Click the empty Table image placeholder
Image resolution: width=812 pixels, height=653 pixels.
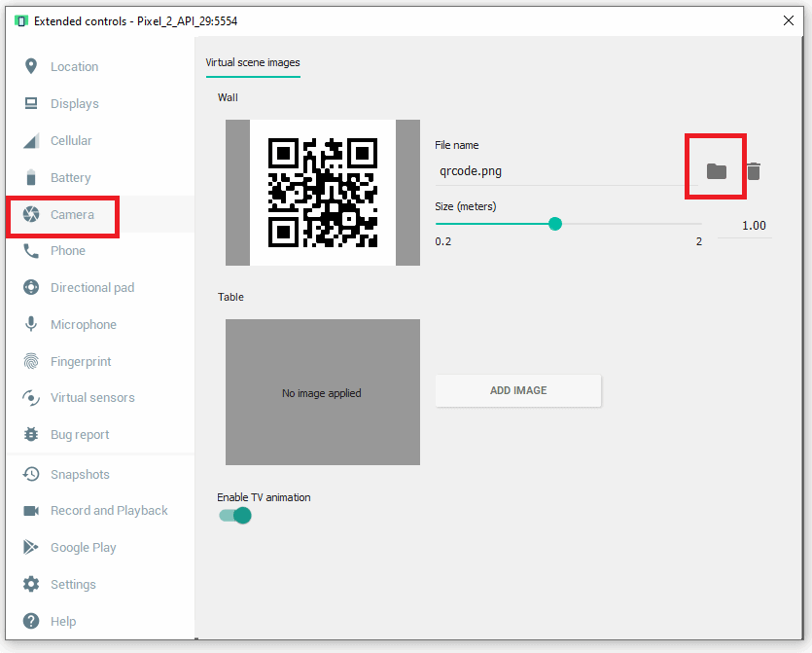[x=323, y=392]
